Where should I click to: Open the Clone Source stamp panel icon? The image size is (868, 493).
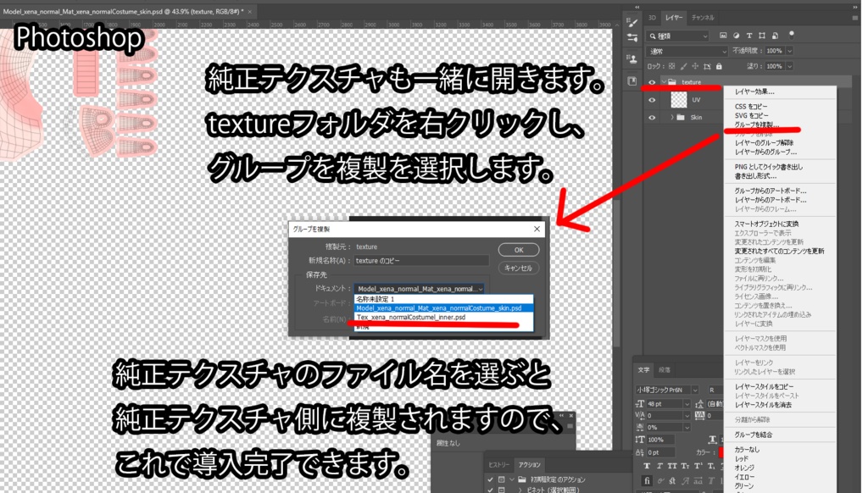click(x=632, y=58)
